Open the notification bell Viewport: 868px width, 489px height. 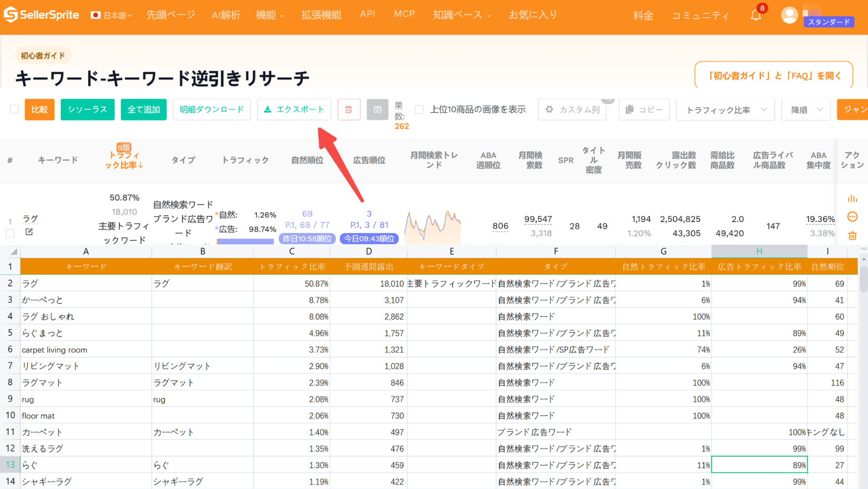pyautogui.click(x=756, y=15)
